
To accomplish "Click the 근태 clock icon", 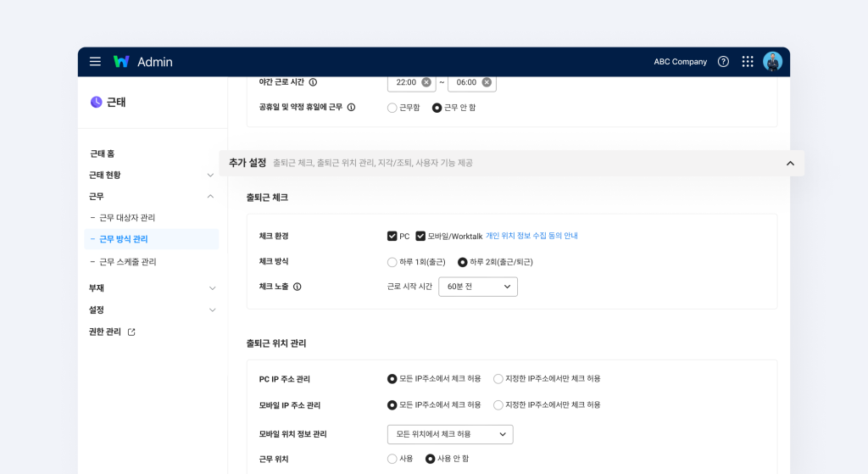I will 97,102.
